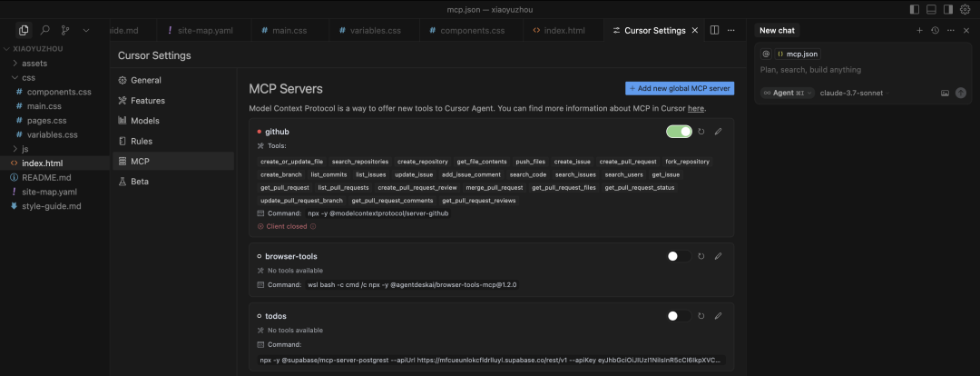Open Rules settings section

pyautogui.click(x=173, y=141)
